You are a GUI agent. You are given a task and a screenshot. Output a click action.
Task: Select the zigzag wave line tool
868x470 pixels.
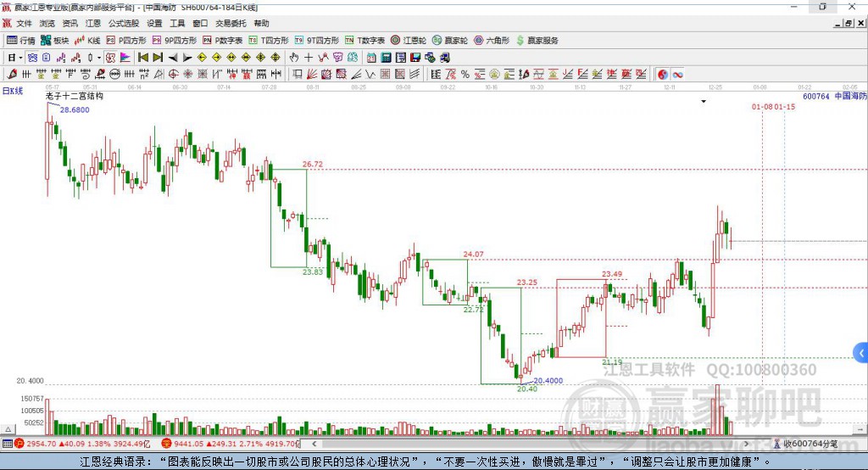(x=370, y=74)
